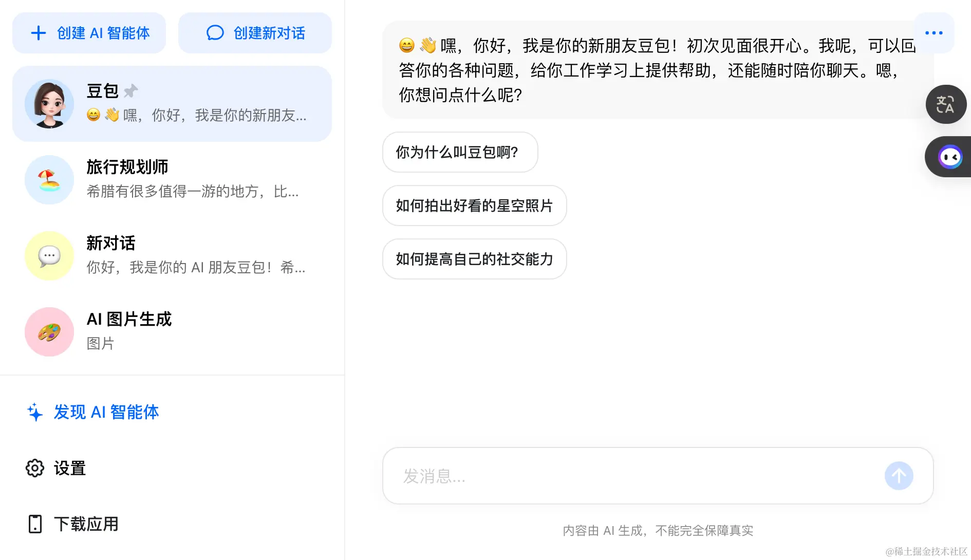
Task: Click the translate floating button
Action: [x=946, y=104]
